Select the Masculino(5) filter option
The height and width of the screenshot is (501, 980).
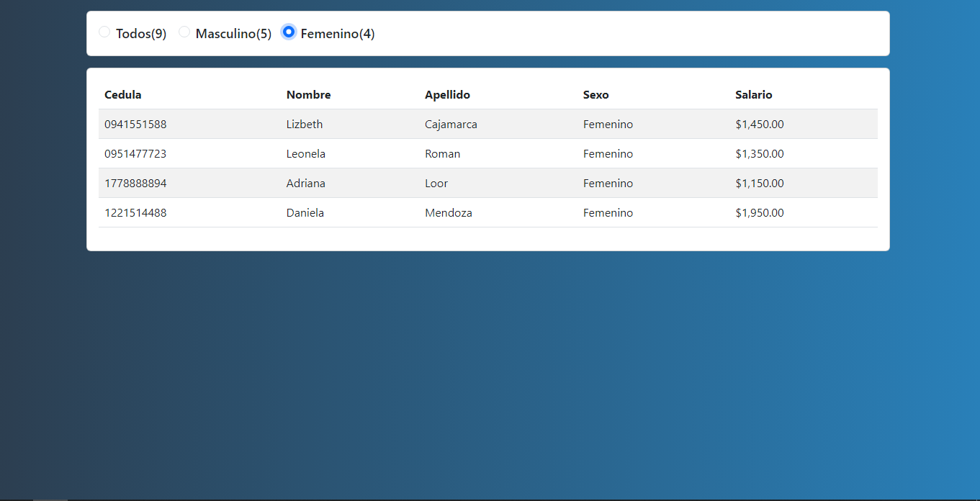coord(184,32)
